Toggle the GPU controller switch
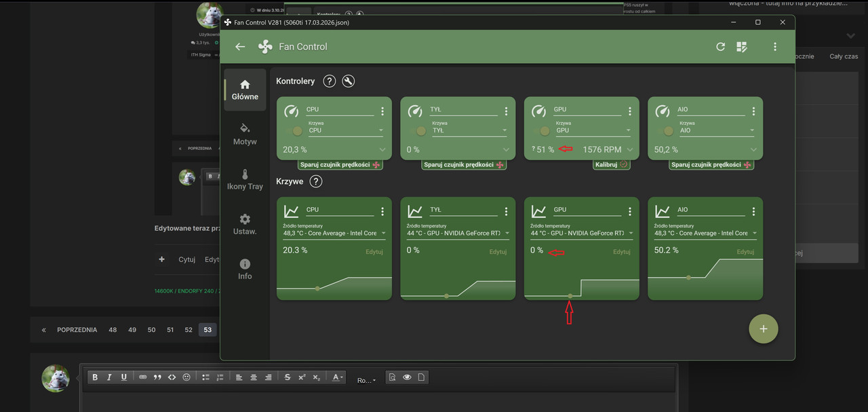The width and height of the screenshot is (868, 412). (543, 130)
